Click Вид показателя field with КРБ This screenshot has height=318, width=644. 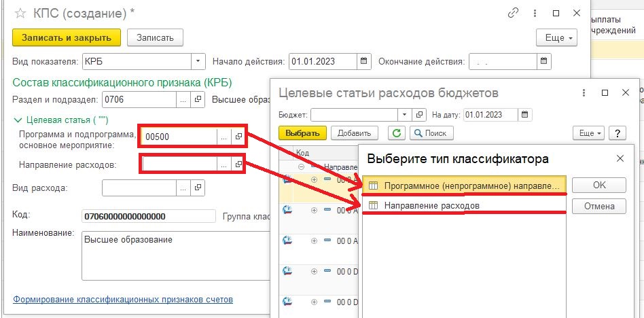point(137,61)
